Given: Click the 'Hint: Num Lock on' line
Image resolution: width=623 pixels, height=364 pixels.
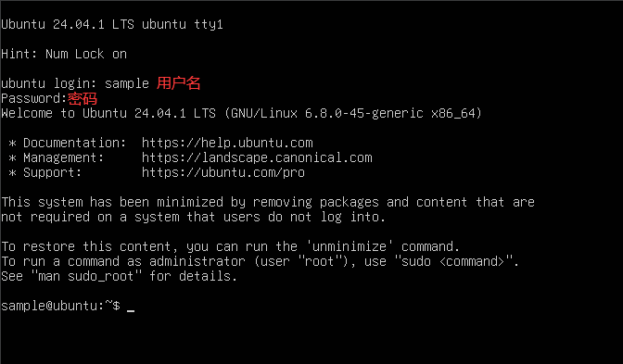Looking at the screenshot, I should [64, 54].
